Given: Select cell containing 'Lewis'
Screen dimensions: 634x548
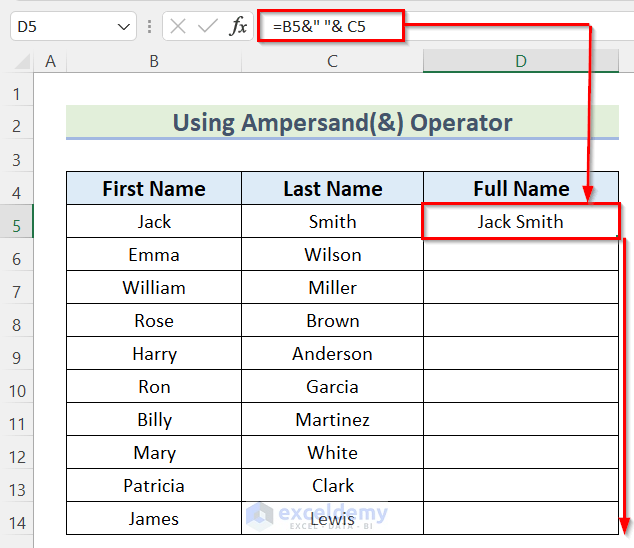Looking at the screenshot, I should click(x=332, y=518).
